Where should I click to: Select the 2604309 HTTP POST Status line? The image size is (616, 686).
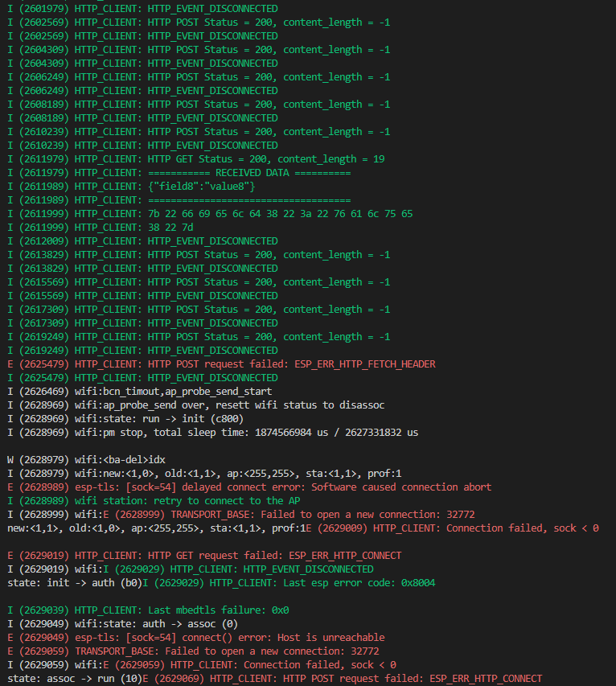click(199, 49)
